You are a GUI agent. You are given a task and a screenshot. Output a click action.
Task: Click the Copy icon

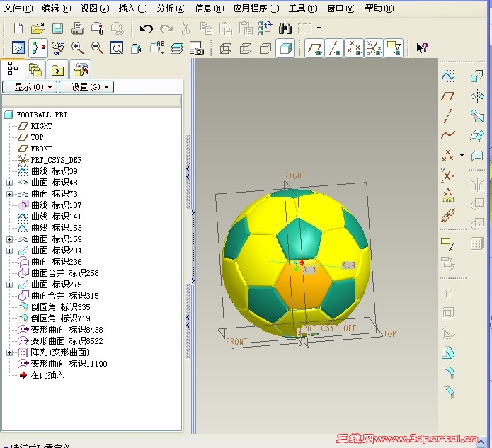(206, 28)
